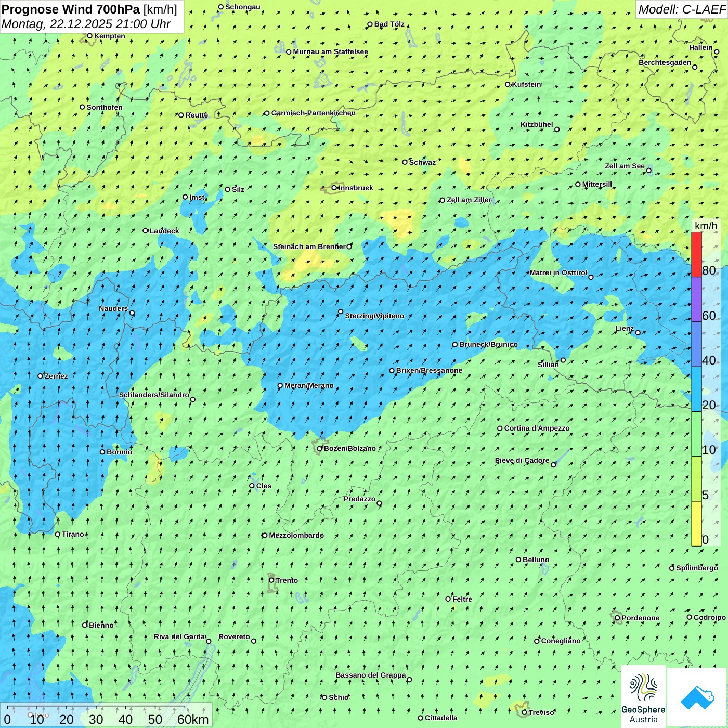Viewport: 728px width, 728px height.
Task: Click the Landeck town label
Action: tap(164, 231)
